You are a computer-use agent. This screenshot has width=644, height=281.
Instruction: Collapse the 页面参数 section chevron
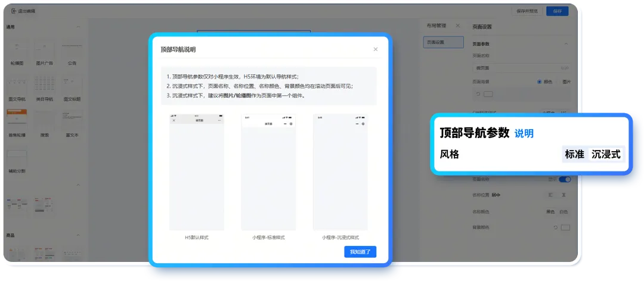[x=566, y=44]
